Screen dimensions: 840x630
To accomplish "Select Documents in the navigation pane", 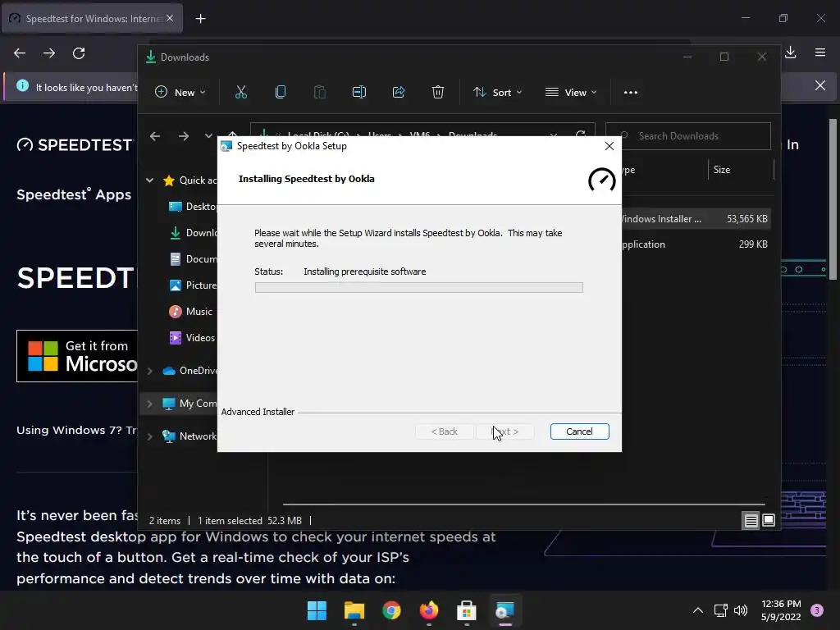I will coord(192,258).
